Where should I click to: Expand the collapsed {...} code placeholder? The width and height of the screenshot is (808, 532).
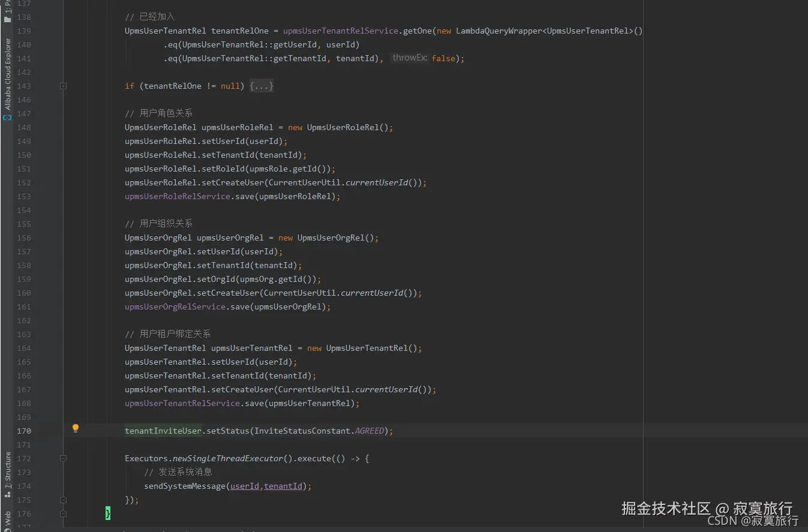click(262, 86)
